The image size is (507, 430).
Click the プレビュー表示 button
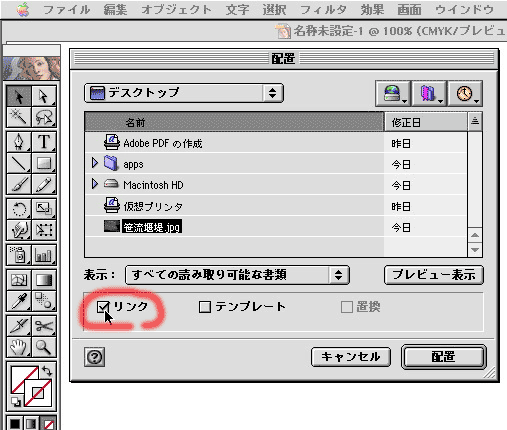point(434,275)
